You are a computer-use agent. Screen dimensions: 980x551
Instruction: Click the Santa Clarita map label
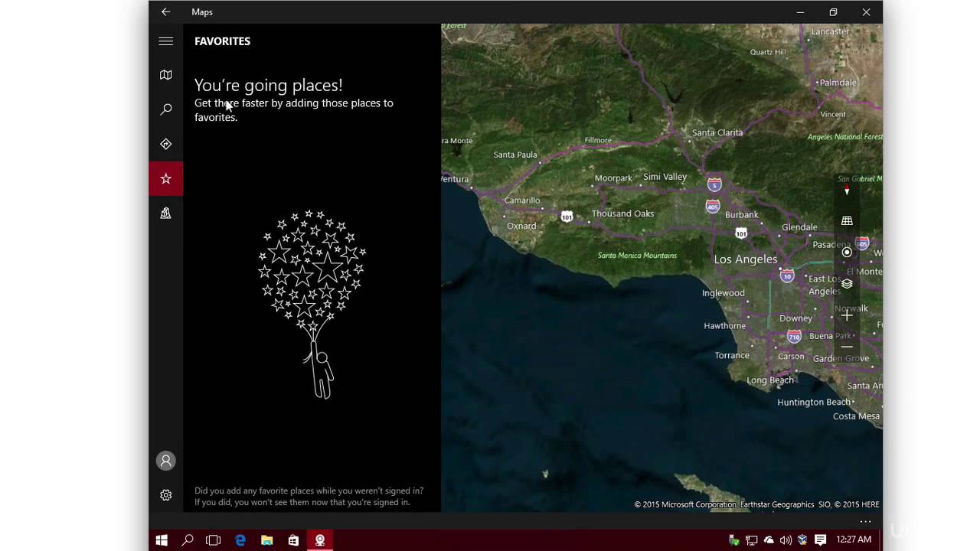(x=717, y=132)
